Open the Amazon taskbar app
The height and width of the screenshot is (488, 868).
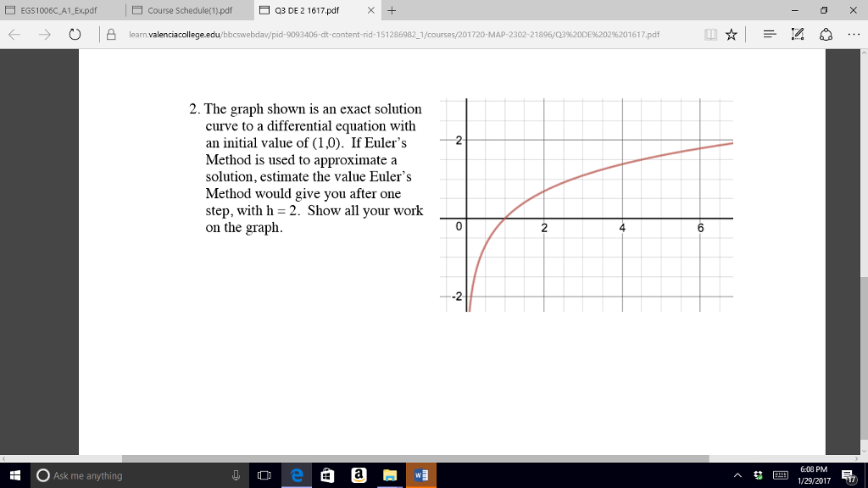pyautogui.click(x=359, y=475)
